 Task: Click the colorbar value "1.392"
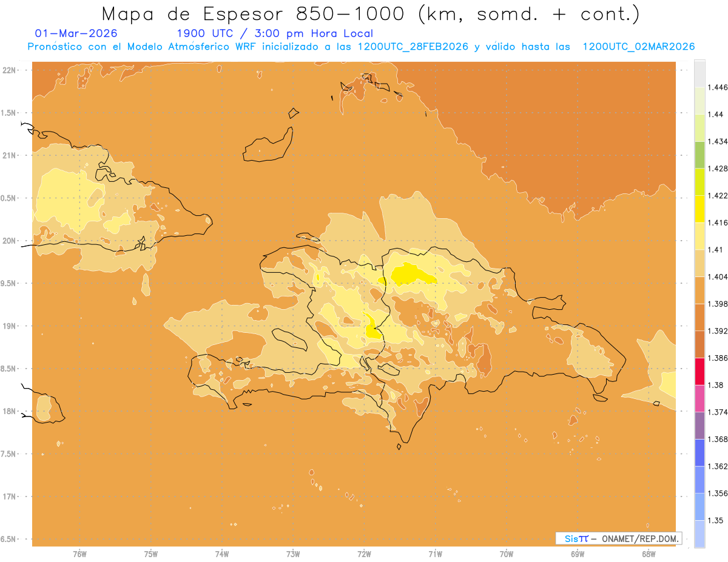718,330
